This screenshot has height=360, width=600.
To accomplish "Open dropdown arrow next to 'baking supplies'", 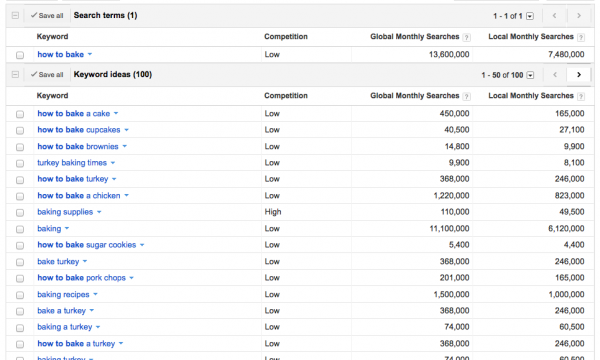I will click(99, 212).
